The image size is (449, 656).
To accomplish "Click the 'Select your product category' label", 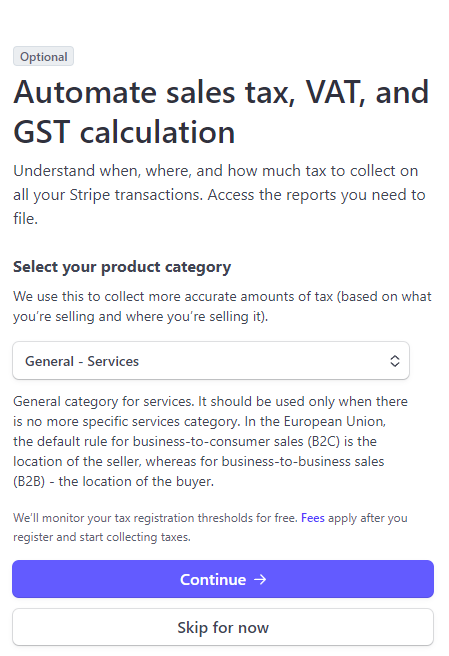I will [122, 267].
